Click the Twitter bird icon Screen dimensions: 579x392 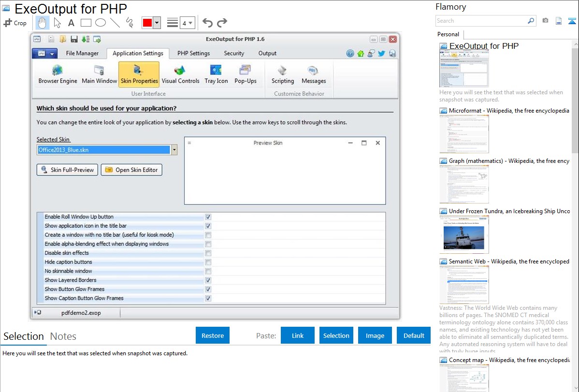tap(381, 54)
